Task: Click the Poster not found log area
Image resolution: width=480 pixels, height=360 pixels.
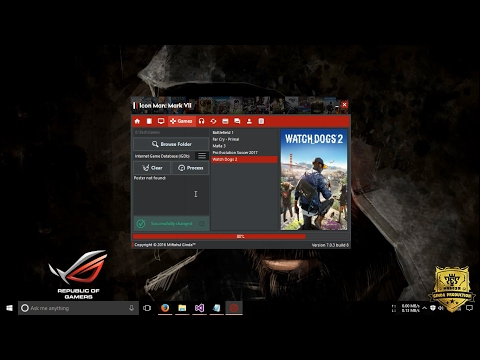Action: click(171, 195)
